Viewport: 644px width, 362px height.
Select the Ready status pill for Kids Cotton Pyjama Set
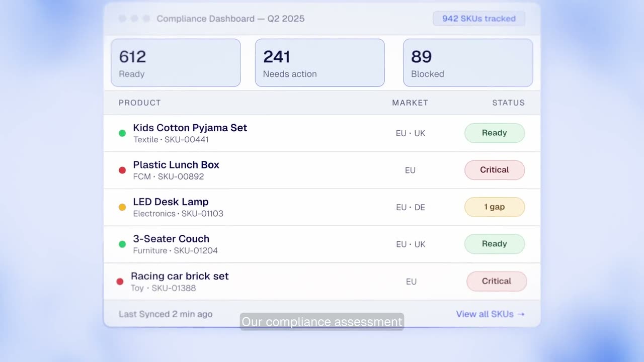pyautogui.click(x=495, y=133)
